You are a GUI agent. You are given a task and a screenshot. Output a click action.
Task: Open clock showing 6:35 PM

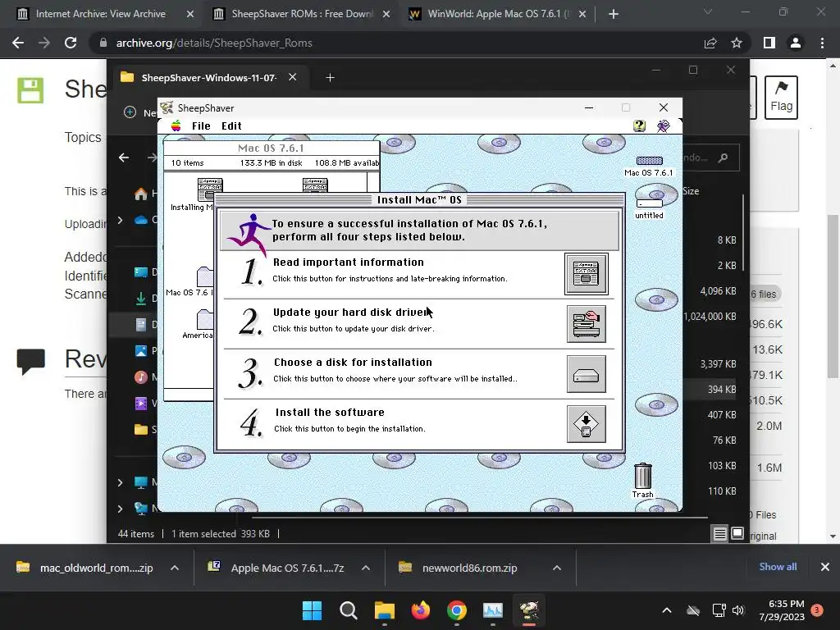(782, 610)
